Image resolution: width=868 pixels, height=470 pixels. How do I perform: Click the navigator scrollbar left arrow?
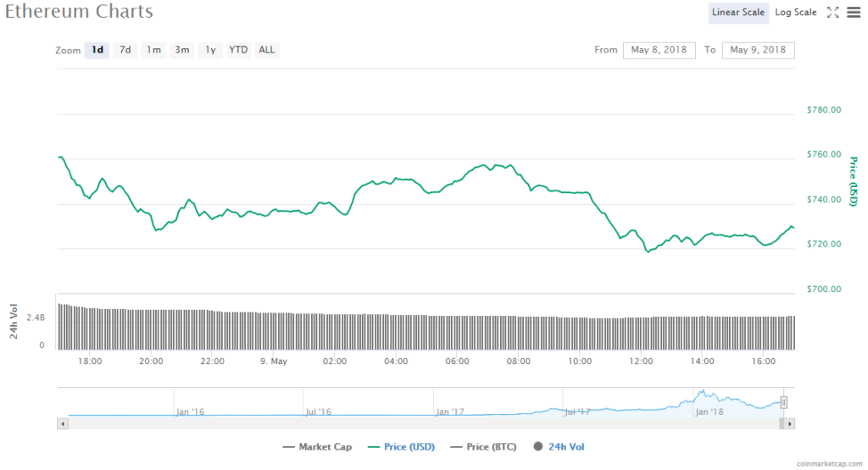pyautogui.click(x=62, y=423)
